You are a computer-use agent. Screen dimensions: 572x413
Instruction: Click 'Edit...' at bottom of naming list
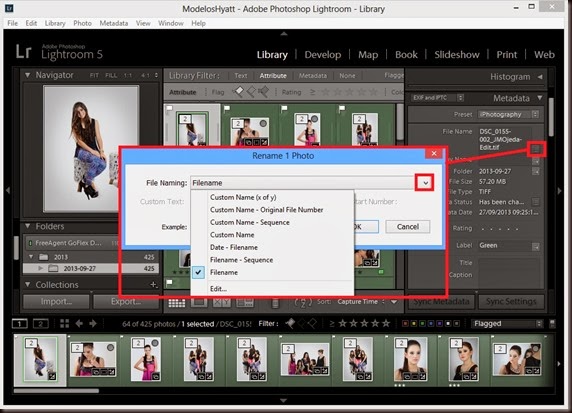click(x=218, y=289)
